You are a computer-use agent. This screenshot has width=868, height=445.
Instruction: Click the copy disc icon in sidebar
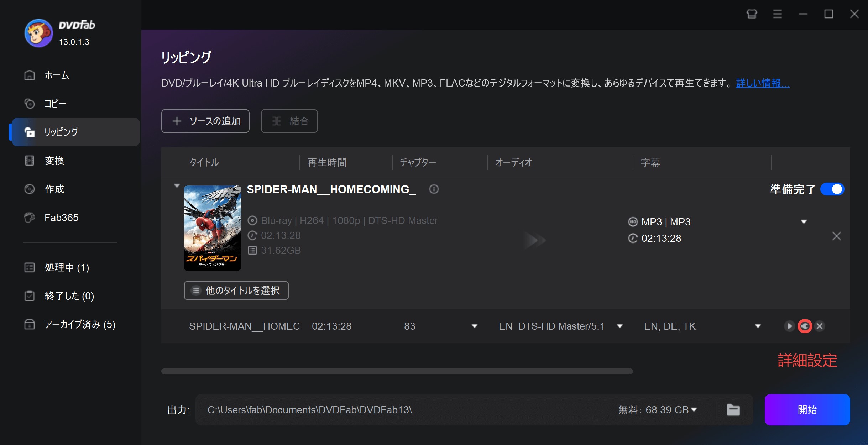30,104
